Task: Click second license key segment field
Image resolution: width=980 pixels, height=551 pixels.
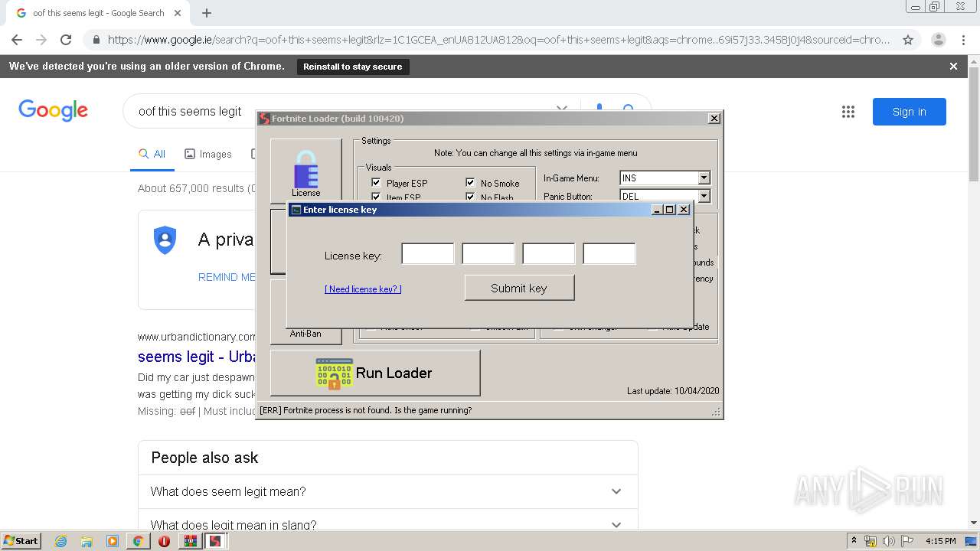Action: [x=488, y=253]
